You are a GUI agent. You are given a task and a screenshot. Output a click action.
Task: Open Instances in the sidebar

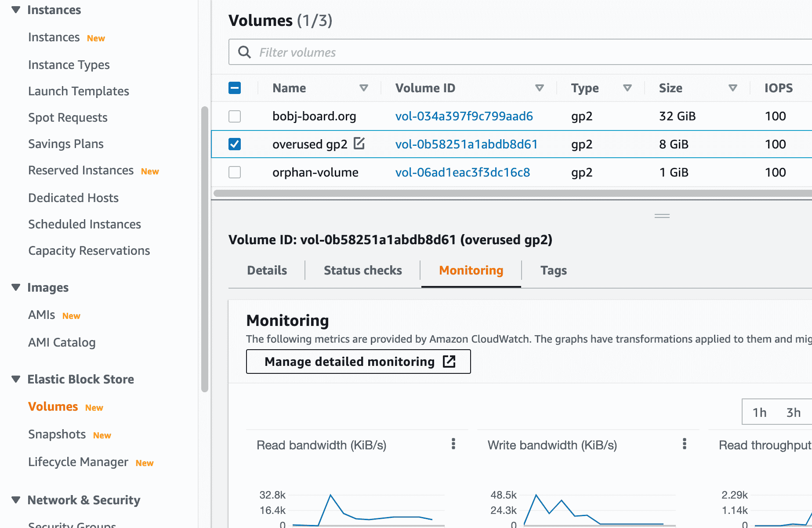tap(54, 37)
